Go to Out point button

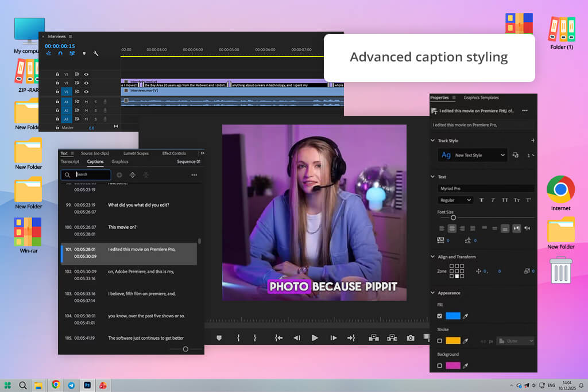[351, 337]
